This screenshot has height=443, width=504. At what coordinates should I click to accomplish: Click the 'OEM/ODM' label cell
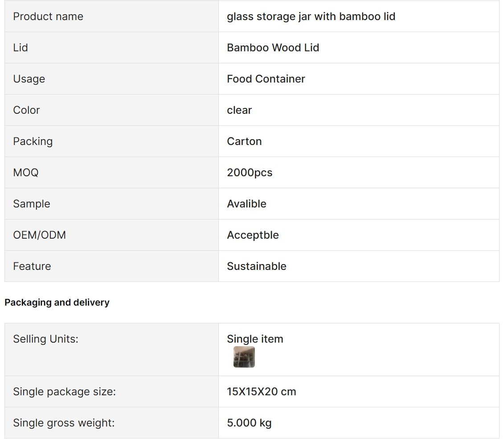(x=111, y=235)
